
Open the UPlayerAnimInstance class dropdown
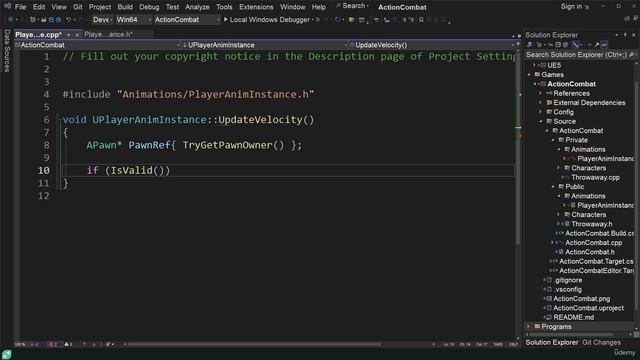tap(264, 45)
